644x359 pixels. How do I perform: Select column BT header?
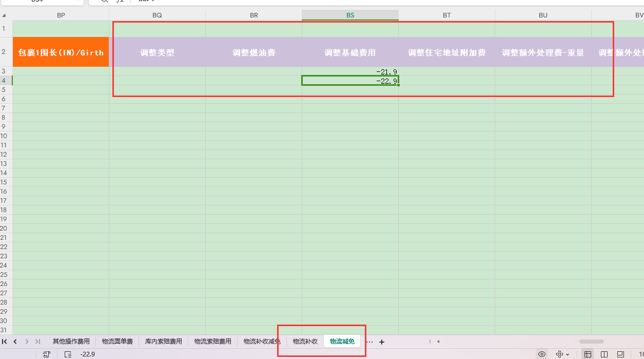click(x=446, y=15)
